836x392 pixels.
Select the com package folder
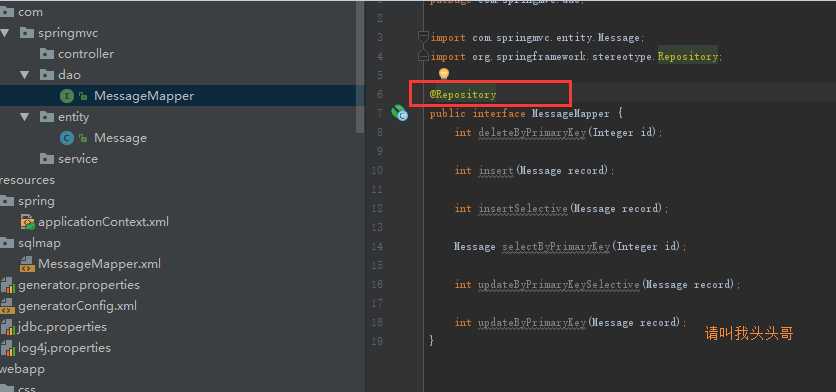pyautogui.click(x=30, y=12)
